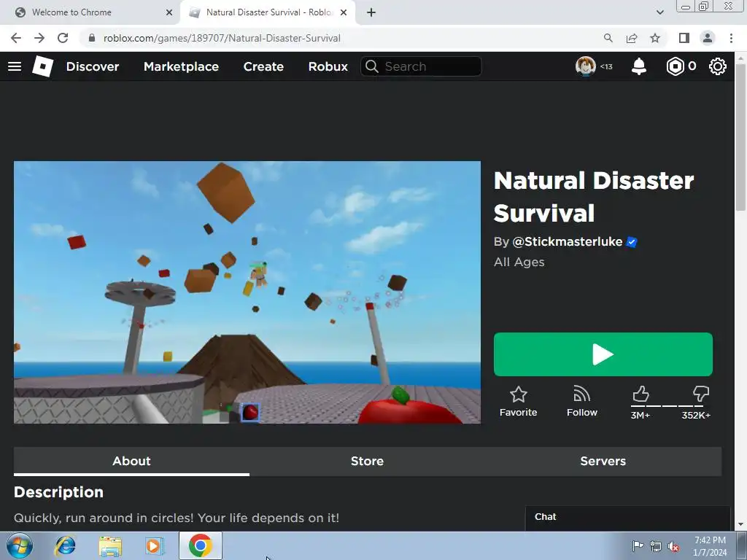
Task: Click the verified badge beside Stickmasterluke
Action: tap(632, 242)
